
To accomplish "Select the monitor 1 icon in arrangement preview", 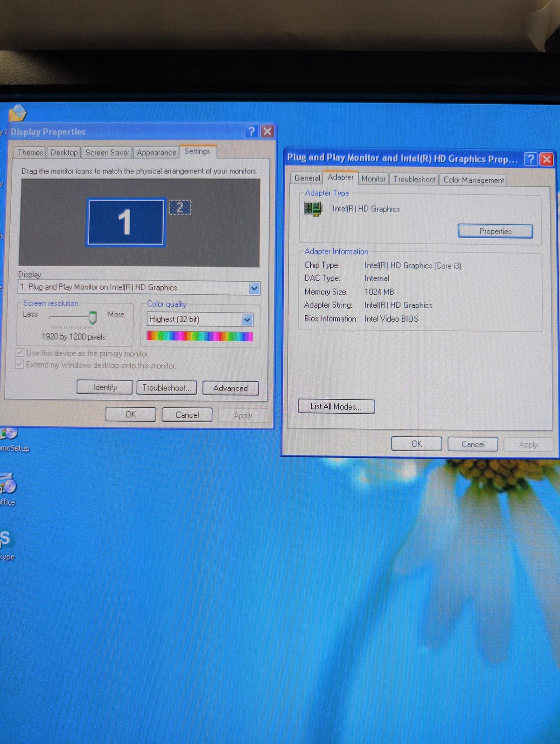I will click(125, 221).
